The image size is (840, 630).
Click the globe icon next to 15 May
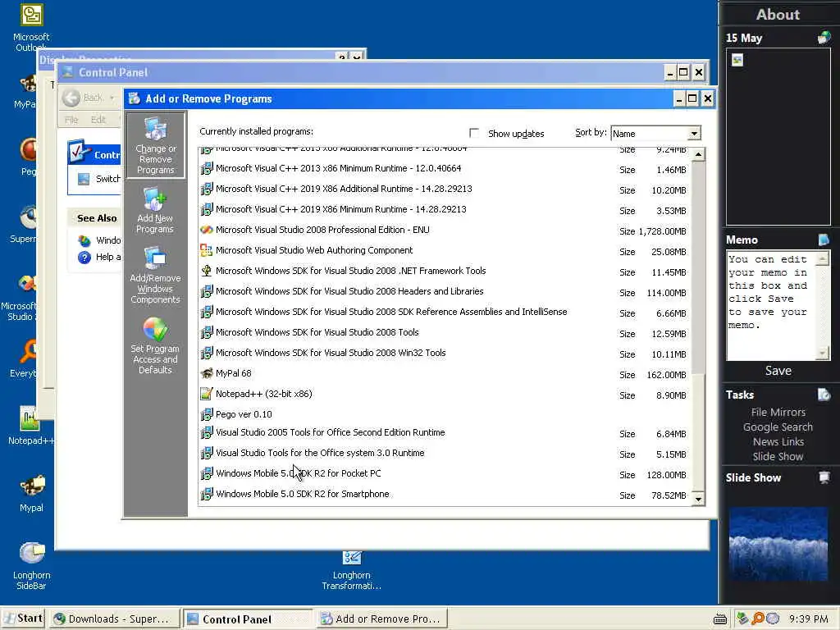pyautogui.click(x=824, y=38)
